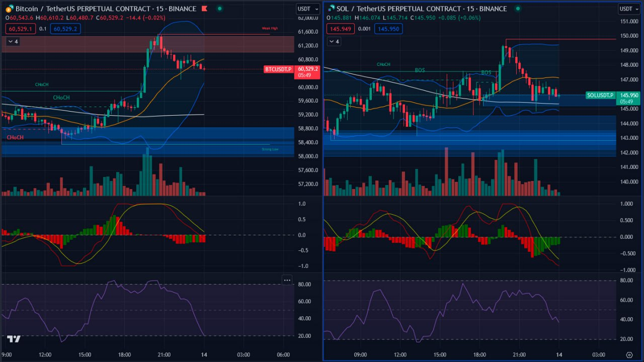The width and height of the screenshot is (644, 362).
Task: Click the Bitcoin high value H60,610.2
Action: (49, 18)
